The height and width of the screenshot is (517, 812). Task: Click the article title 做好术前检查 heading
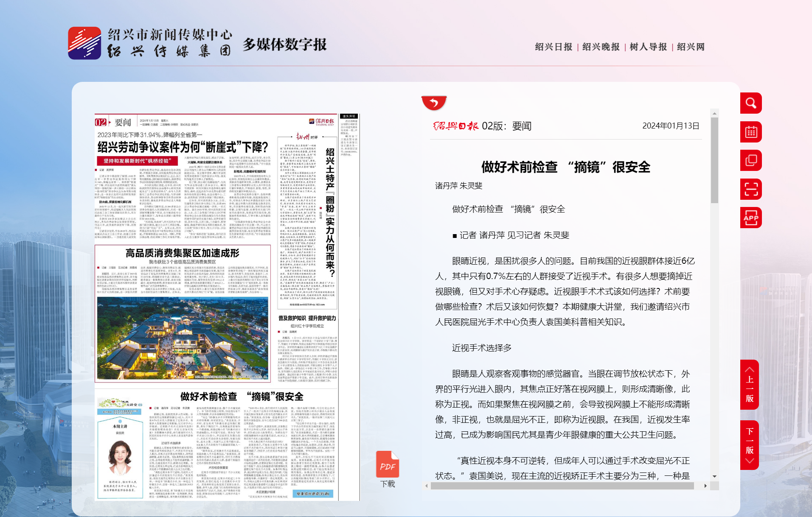click(566, 167)
